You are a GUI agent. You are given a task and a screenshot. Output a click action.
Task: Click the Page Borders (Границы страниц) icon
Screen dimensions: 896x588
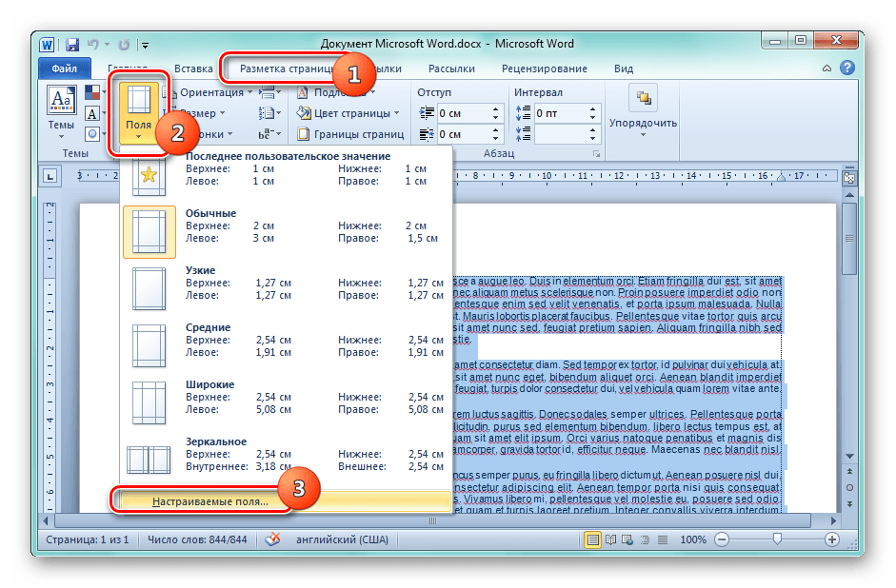coord(304,135)
